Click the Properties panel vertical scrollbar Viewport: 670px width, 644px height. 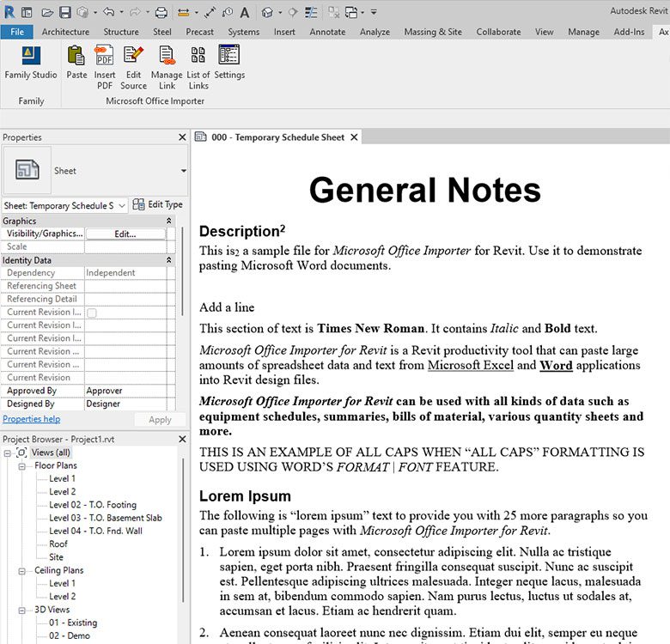(182, 271)
